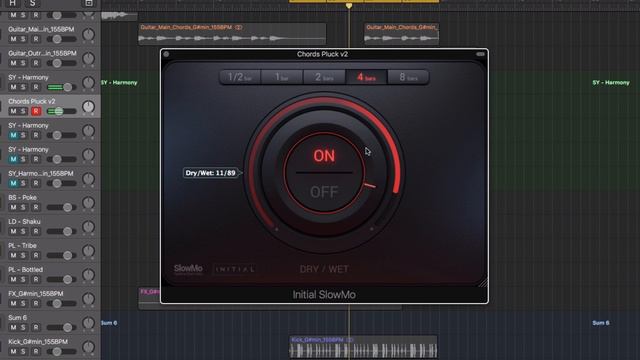This screenshot has width=640, height=360.
Task: Select the LD - Shaku track name
Action: 24,222
